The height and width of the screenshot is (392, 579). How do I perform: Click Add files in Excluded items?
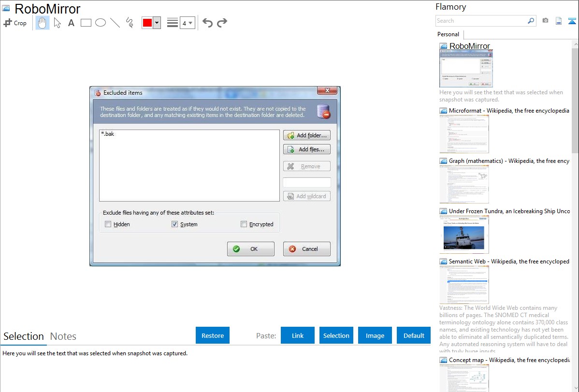click(307, 149)
